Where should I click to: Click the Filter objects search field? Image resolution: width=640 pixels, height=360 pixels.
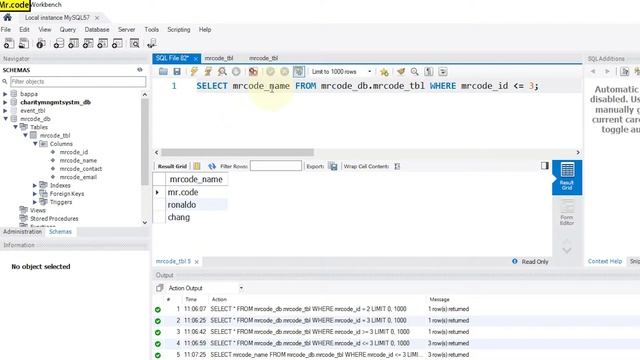coord(78,82)
